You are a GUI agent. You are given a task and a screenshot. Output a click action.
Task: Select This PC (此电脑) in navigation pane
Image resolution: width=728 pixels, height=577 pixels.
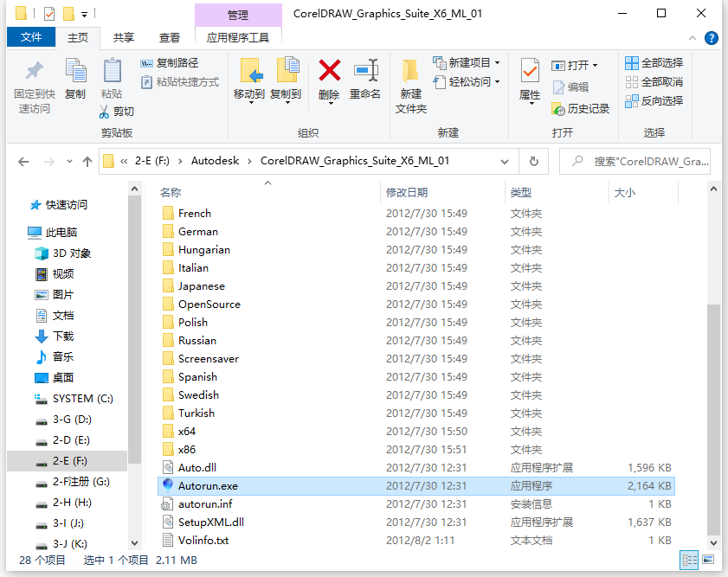53,233
